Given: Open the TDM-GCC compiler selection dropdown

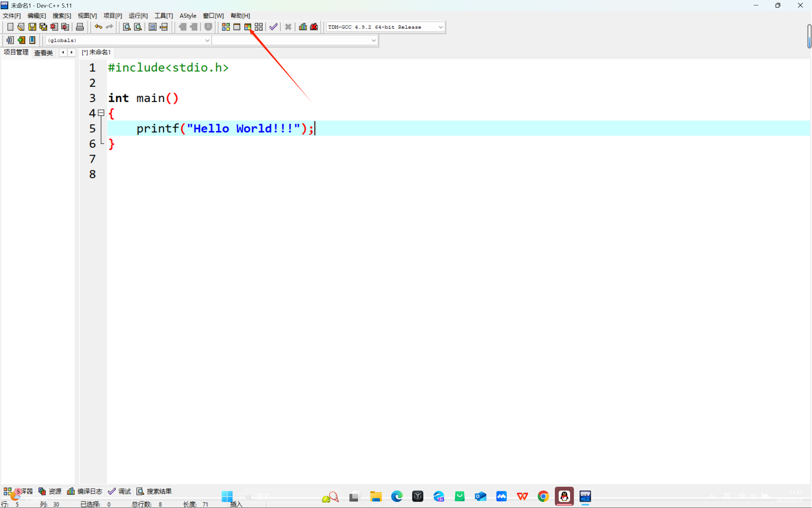Looking at the screenshot, I should (440, 27).
